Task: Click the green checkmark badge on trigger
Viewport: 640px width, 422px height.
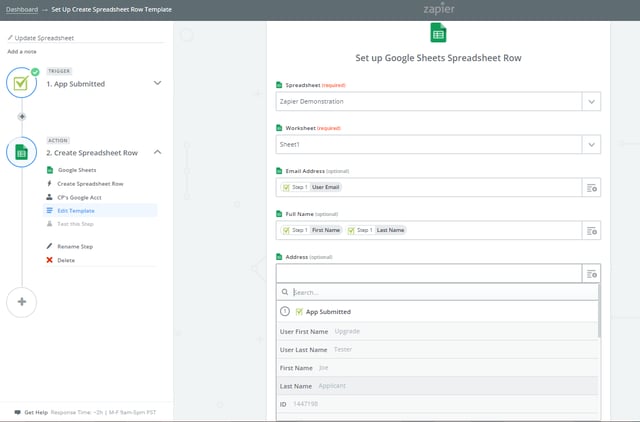Action: coord(36,72)
